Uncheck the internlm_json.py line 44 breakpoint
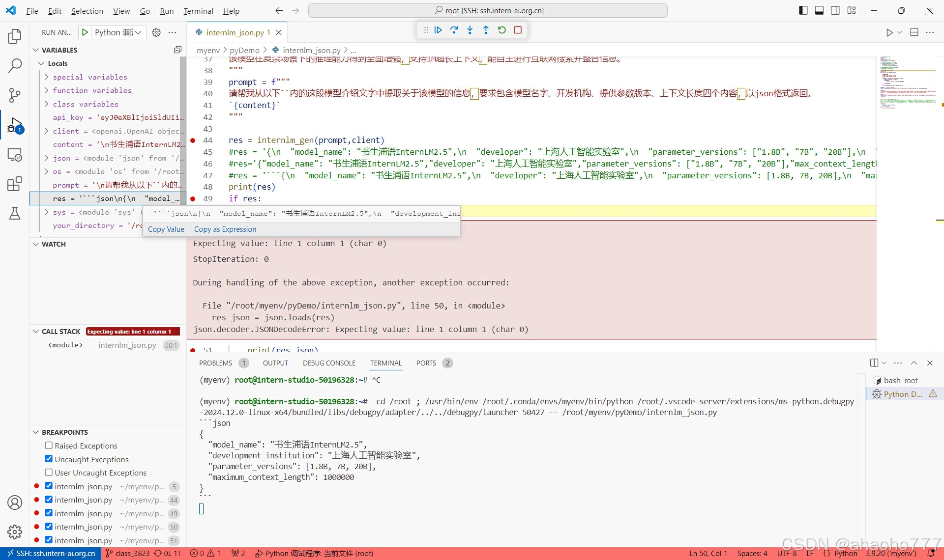The height and width of the screenshot is (560, 944). click(x=49, y=500)
